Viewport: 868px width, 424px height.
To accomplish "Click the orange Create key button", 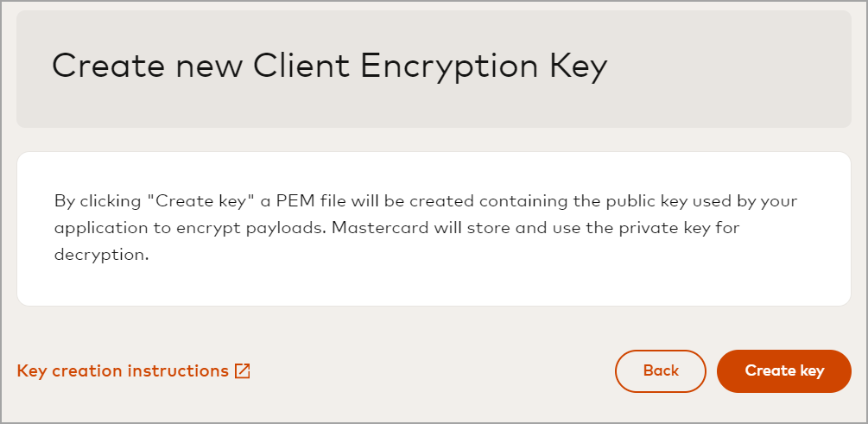I will [x=784, y=370].
